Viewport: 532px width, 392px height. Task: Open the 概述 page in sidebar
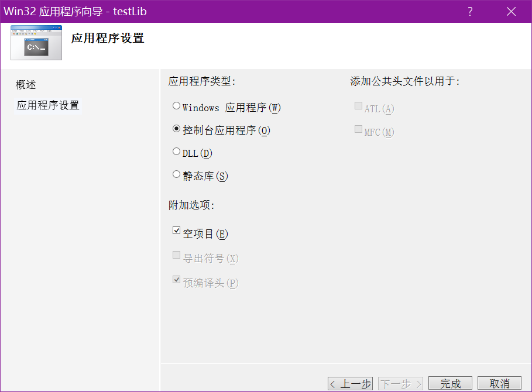(26, 85)
